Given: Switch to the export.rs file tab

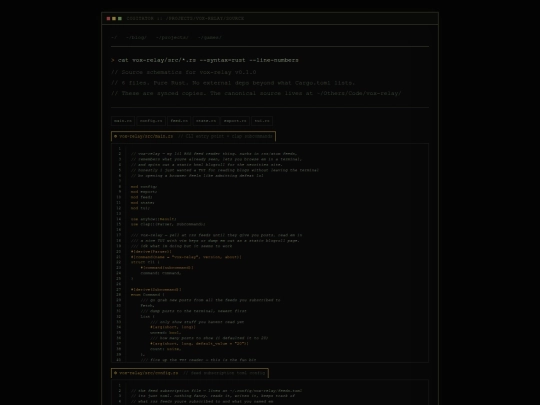Looking at the screenshot, I should 235,121.
